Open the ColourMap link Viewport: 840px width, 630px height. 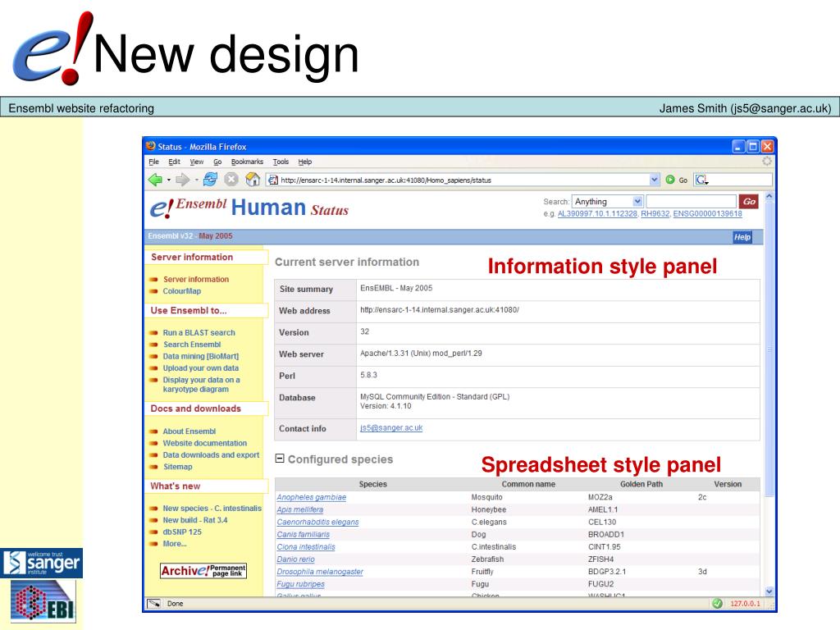[182, 291]
